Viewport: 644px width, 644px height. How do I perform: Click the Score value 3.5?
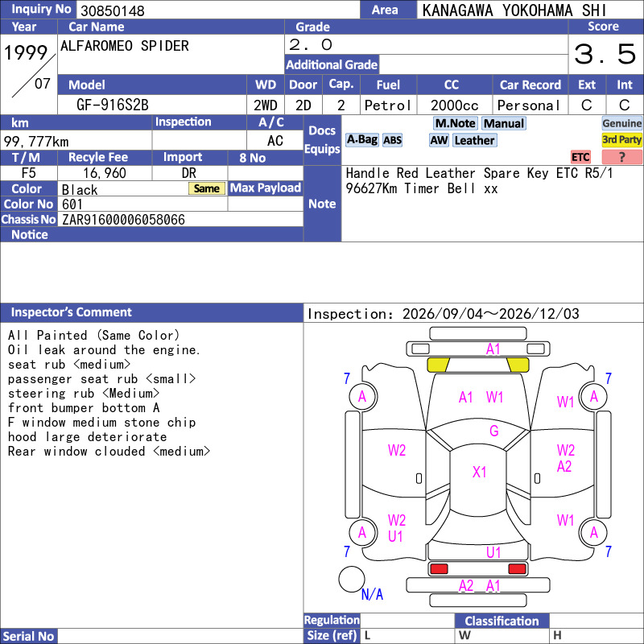pos(605,54)
